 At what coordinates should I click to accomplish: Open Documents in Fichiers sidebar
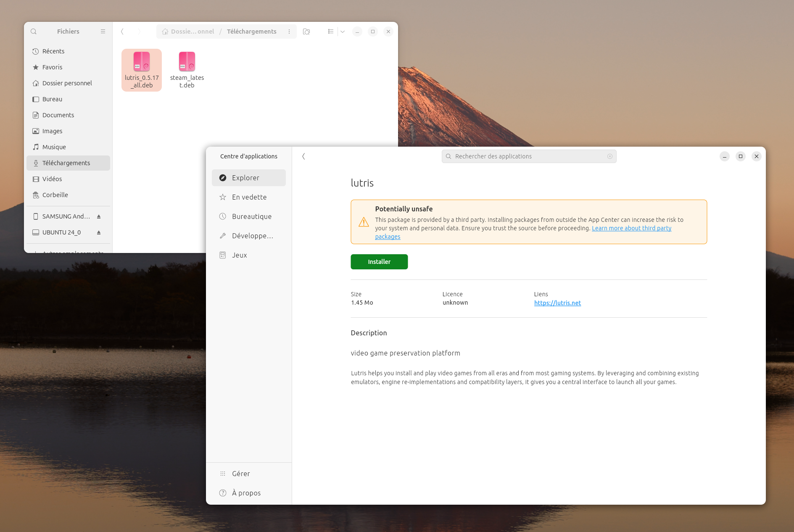coord(68,115)
